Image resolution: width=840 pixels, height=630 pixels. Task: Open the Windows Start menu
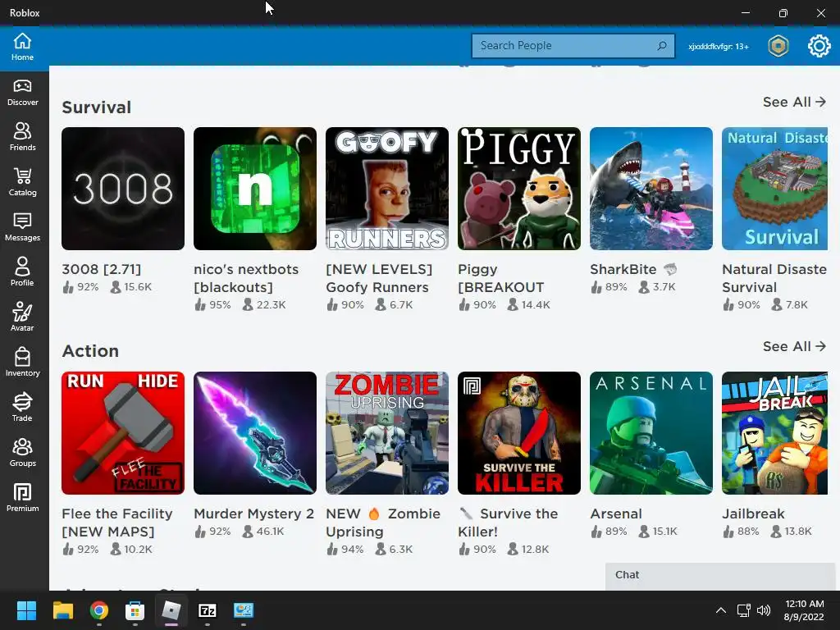click(26, 610)
